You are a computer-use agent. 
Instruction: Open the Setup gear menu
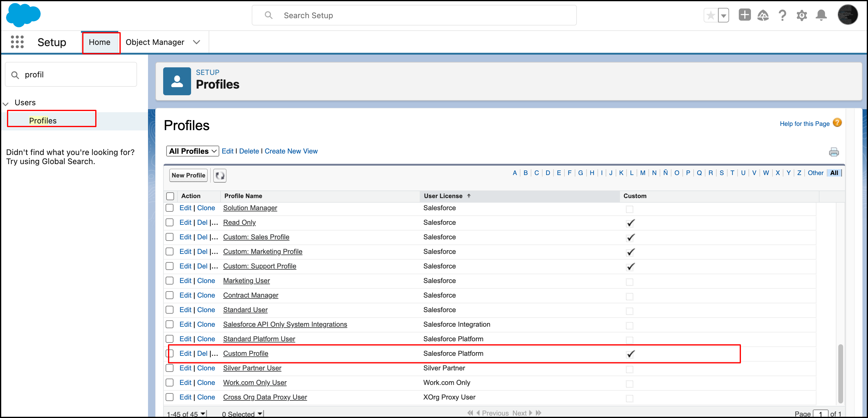pos(802,15)
